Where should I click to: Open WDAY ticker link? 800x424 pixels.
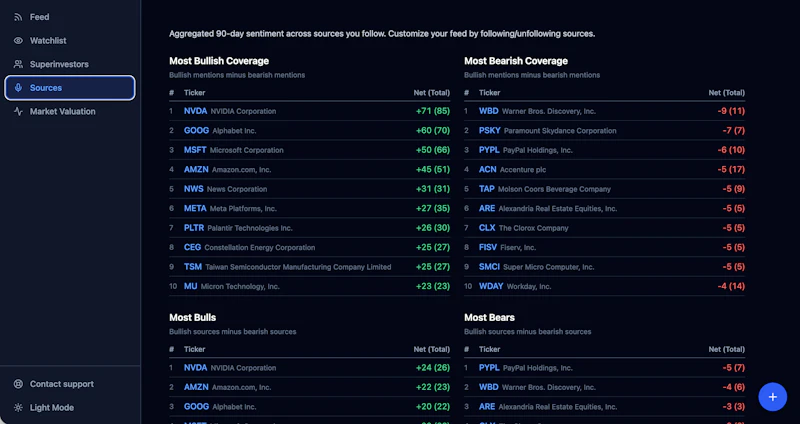pyautogui.click(x=490, y=286)
